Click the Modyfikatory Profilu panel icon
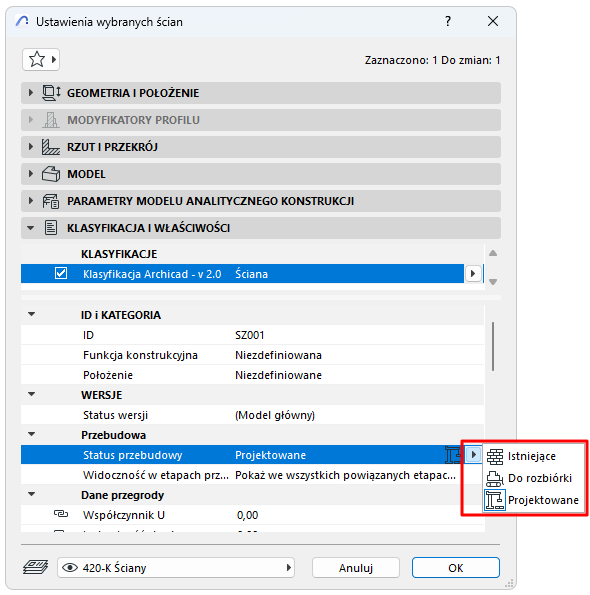The image size is (590, 595). coord(51,120)
